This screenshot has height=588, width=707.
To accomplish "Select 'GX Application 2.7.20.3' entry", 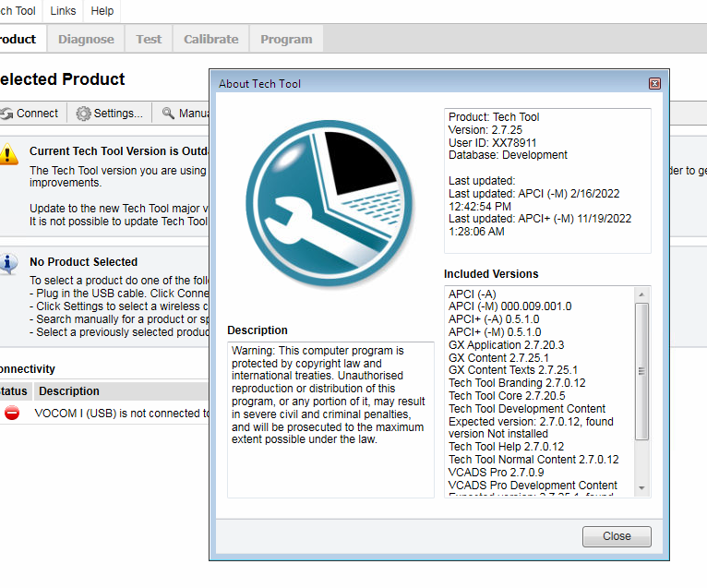I will click(506, 345).
